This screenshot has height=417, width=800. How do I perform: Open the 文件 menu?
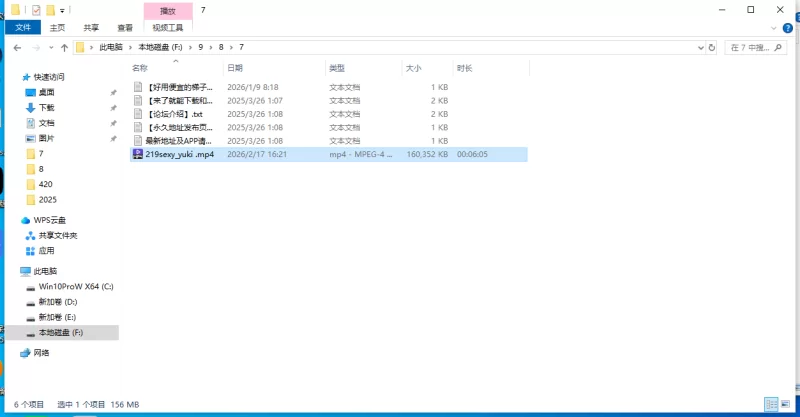click(x=23, y=28)
